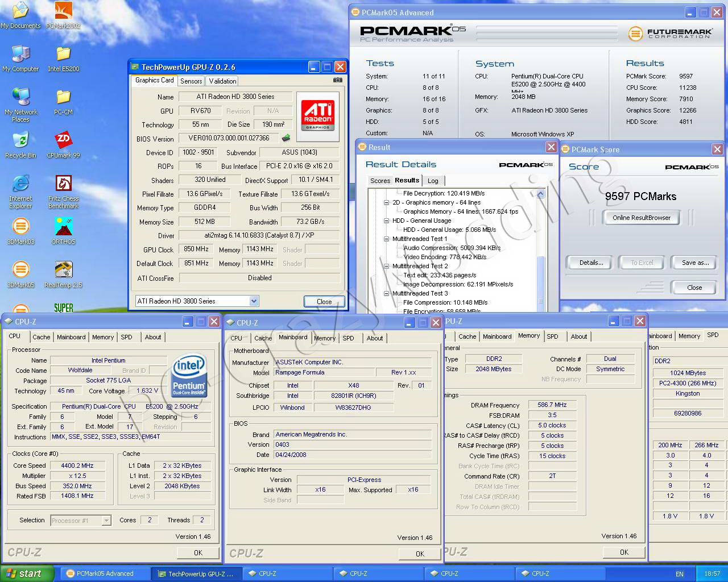Collapse 2D - Graphics memory tree node
This screenshot has width=728, height=582.
pos(387,202)
